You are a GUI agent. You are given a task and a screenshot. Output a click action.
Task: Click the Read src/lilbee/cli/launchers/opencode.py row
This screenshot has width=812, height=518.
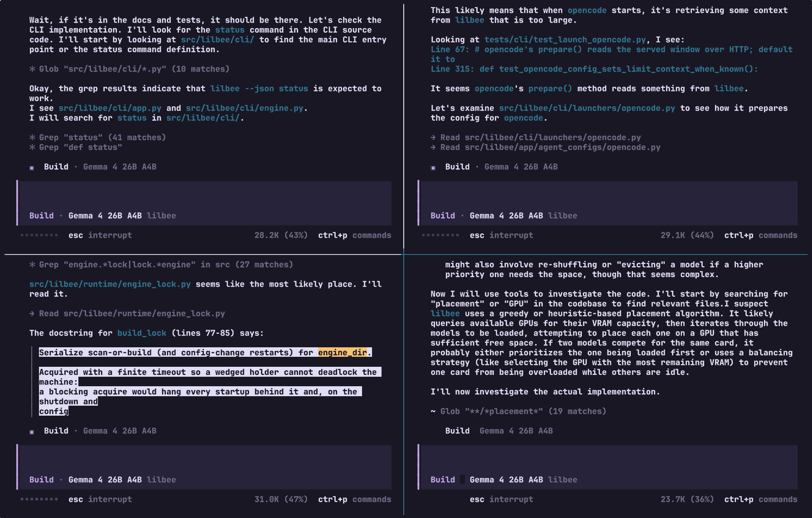tap(536, 137)
